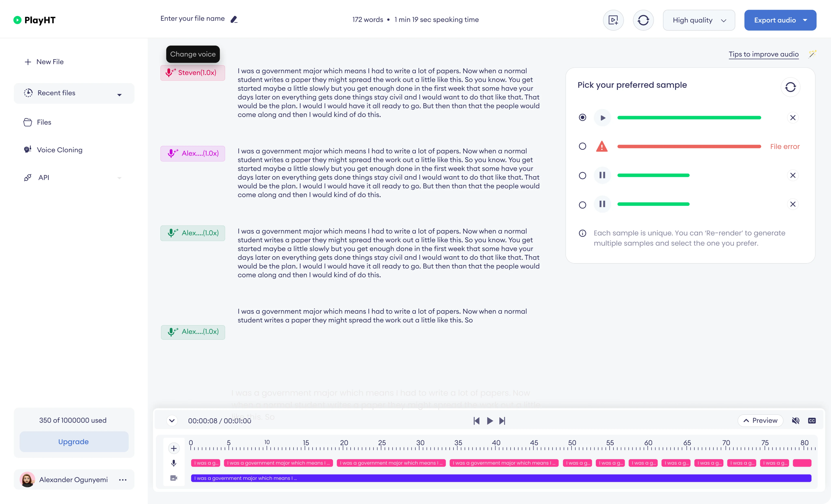Change the Steven(1.0x) voice
Image resolution: width=831 pixels, height=504 pixels.
[x=193, y=73]
